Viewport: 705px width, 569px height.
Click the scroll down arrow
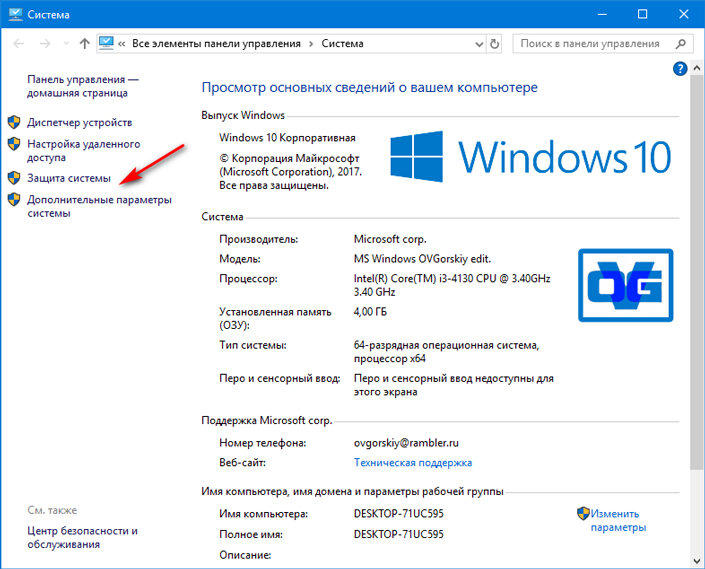(697, 560)
